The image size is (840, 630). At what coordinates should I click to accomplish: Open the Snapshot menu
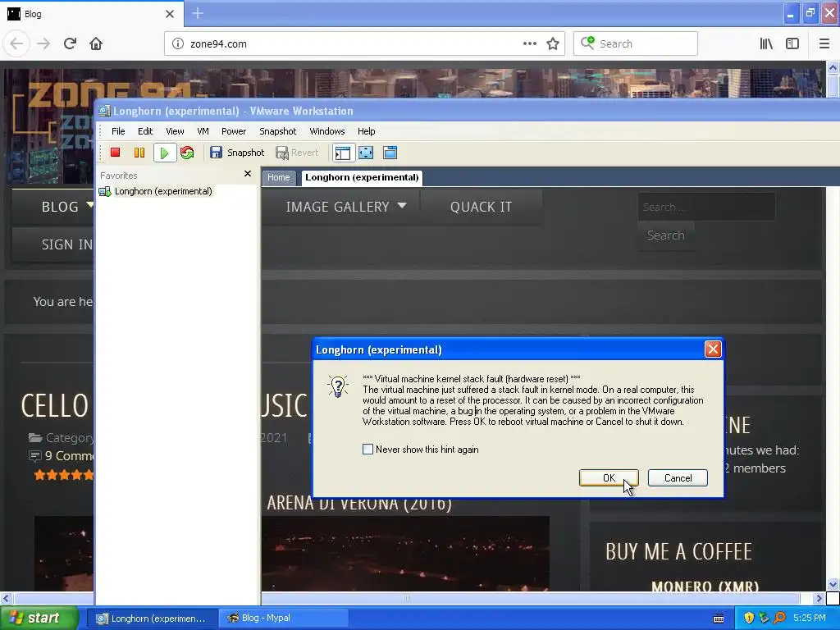[277, 131]
